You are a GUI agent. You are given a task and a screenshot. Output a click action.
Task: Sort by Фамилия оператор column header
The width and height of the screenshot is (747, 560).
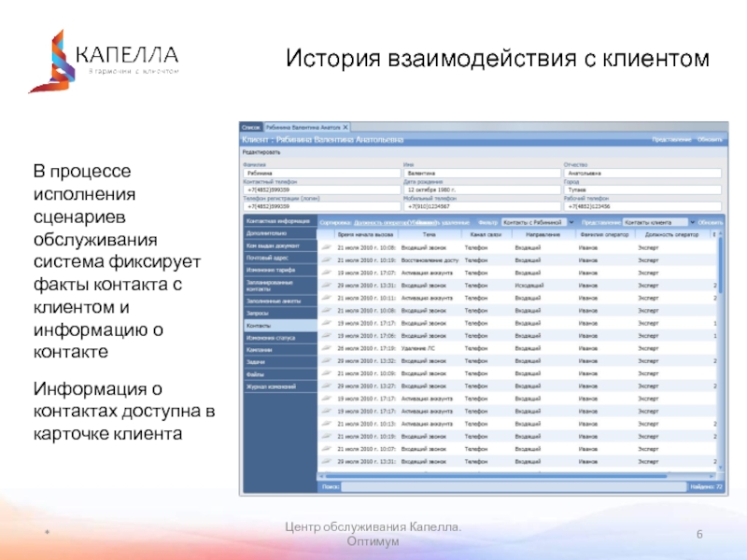(x=604, y=235)
